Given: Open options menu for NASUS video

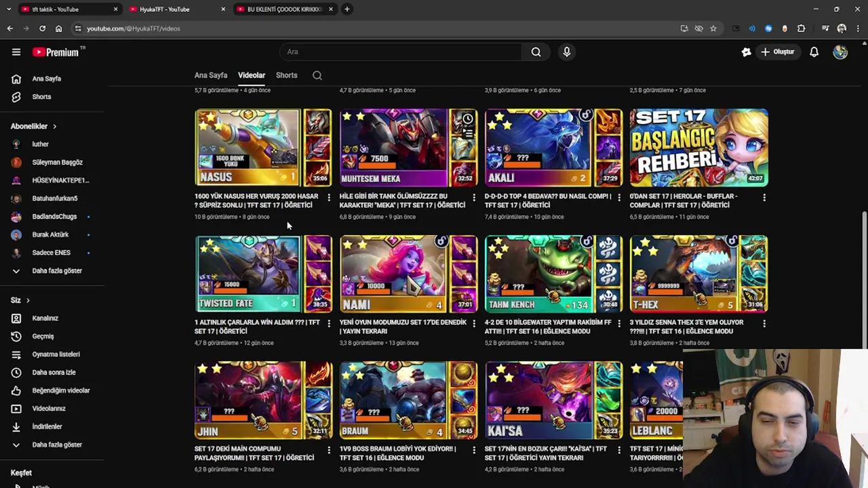Looking at the screenshot, I should coord(329,197).
